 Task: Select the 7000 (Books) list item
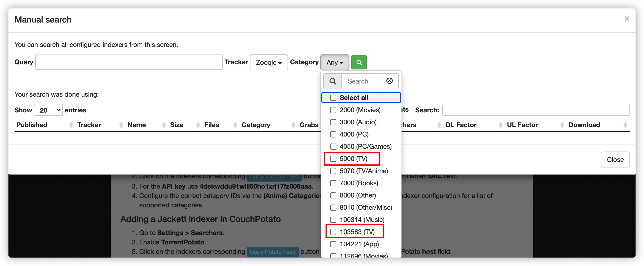(359, 183)
